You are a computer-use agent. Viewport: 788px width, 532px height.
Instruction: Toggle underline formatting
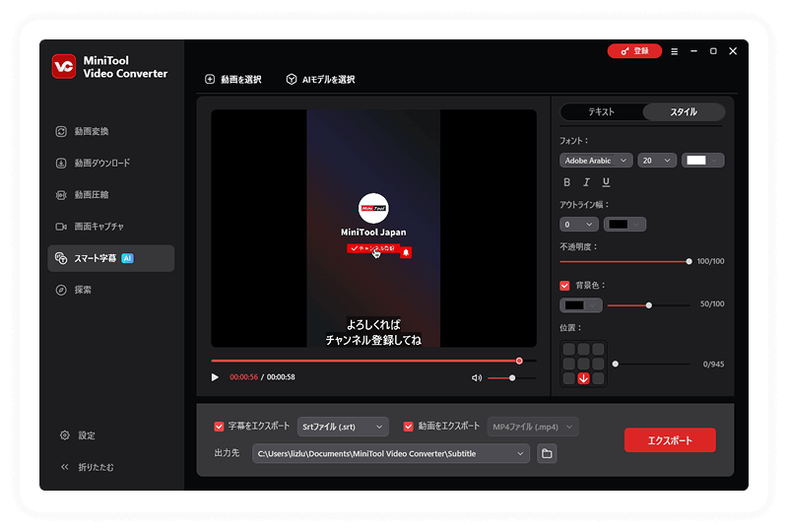click(x=606, y=182)
